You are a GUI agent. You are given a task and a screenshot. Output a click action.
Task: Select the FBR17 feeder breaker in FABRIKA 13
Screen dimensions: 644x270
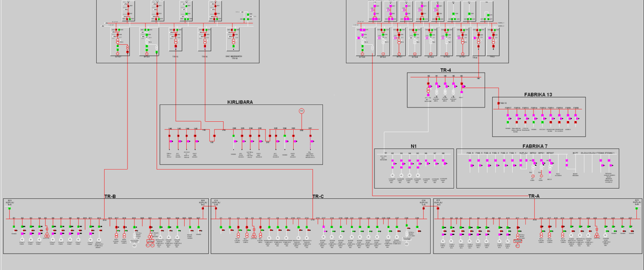tap(508, 116)
